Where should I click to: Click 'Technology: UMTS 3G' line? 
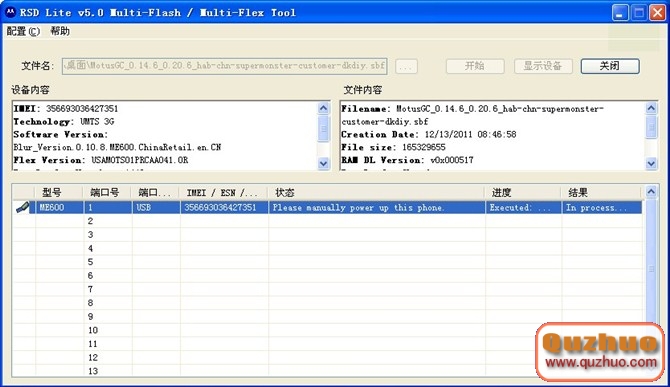(64, 121)
